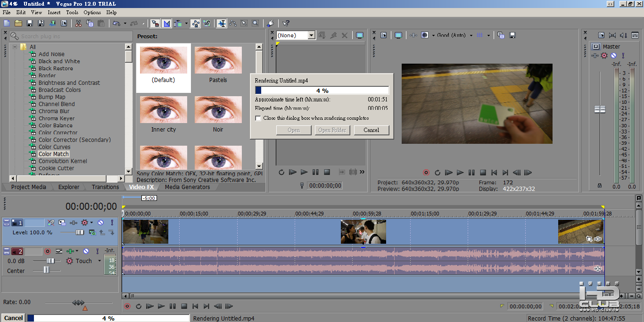Viewport: 644px width, 322px height.
Task: Click Downmix Output icon in Master panel
Action: [x=612, y=35]
